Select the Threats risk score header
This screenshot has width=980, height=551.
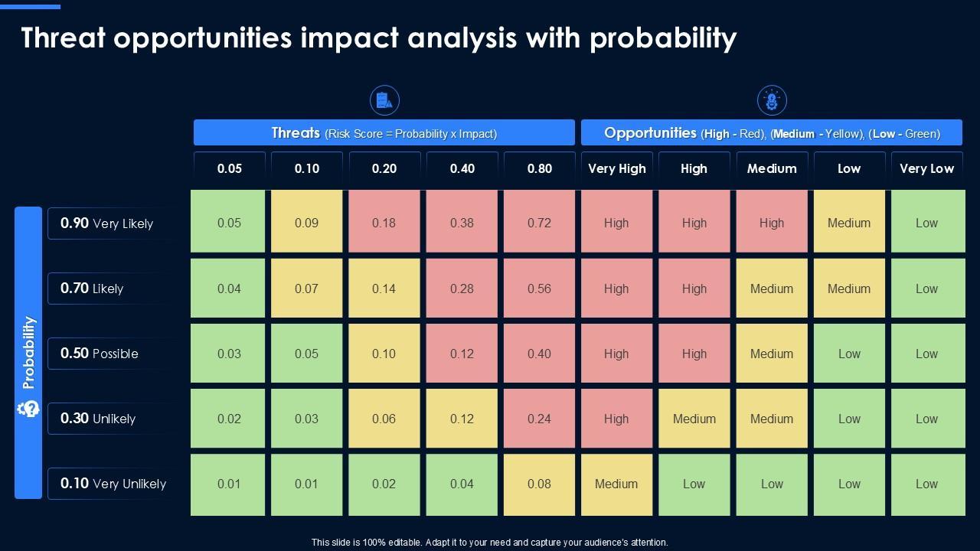pos(384,133)
